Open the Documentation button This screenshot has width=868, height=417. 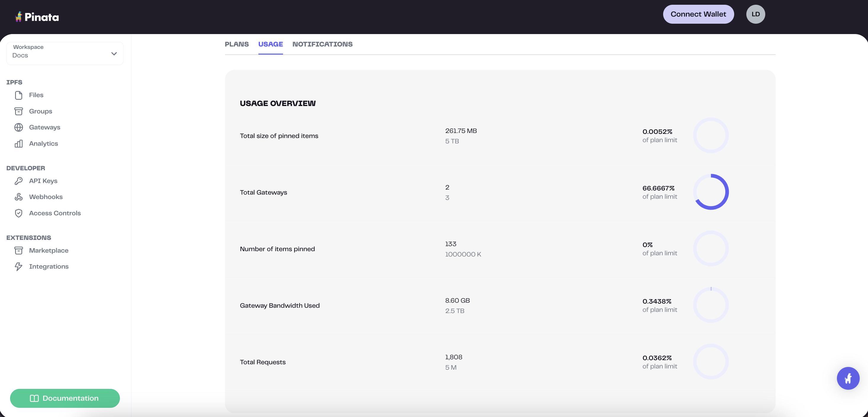65,398
